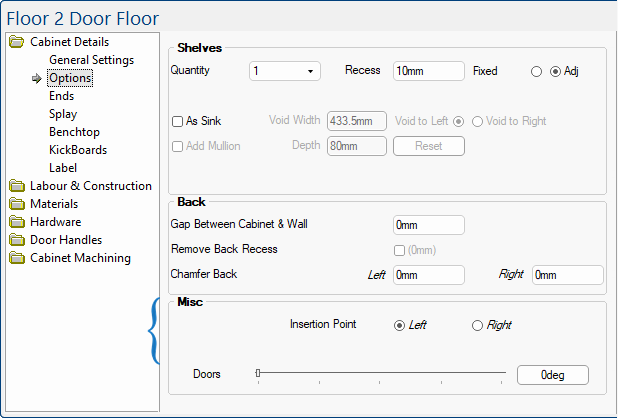The width and height of the screenshot is (618, 418).
Task: Enable the As Sink checkbox
Action: point(177,121)
